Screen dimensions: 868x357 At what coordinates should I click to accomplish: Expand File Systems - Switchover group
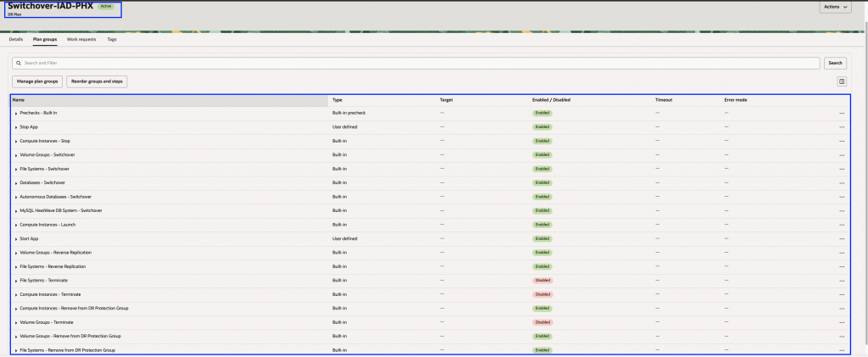pyautogui.click(x=16, y=169)
